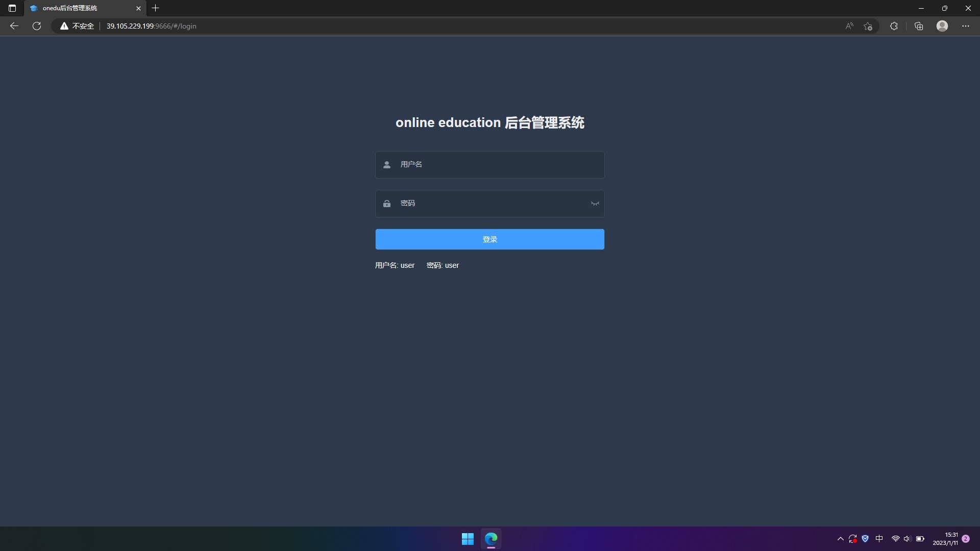Toggle password visibility eye icon

pos(595,204)
